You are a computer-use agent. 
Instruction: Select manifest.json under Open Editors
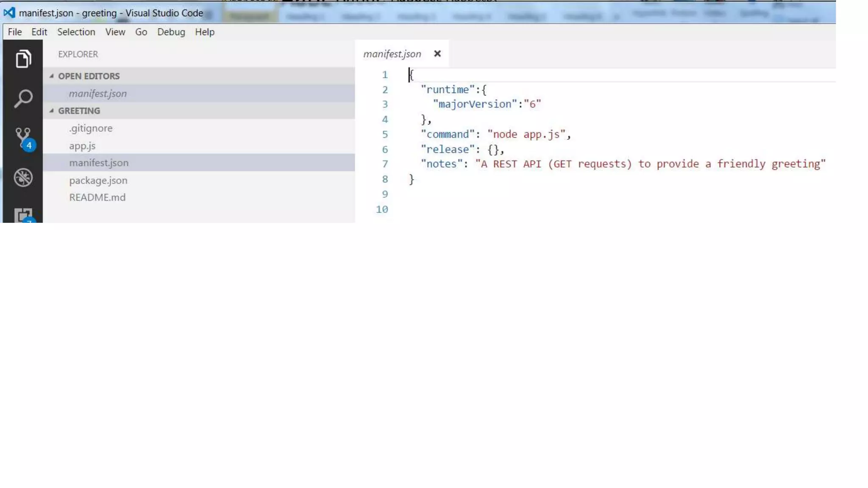(97, 94)
